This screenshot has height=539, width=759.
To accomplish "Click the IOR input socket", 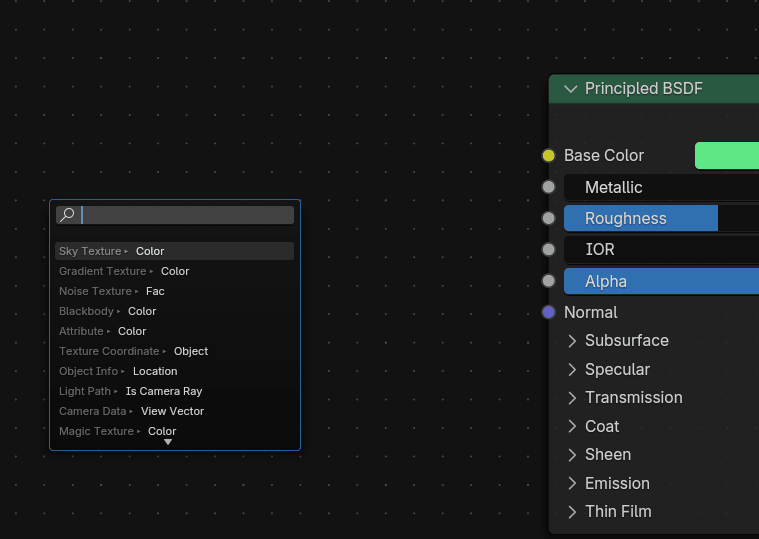I will pyautogui.click(x=548, y=249).
